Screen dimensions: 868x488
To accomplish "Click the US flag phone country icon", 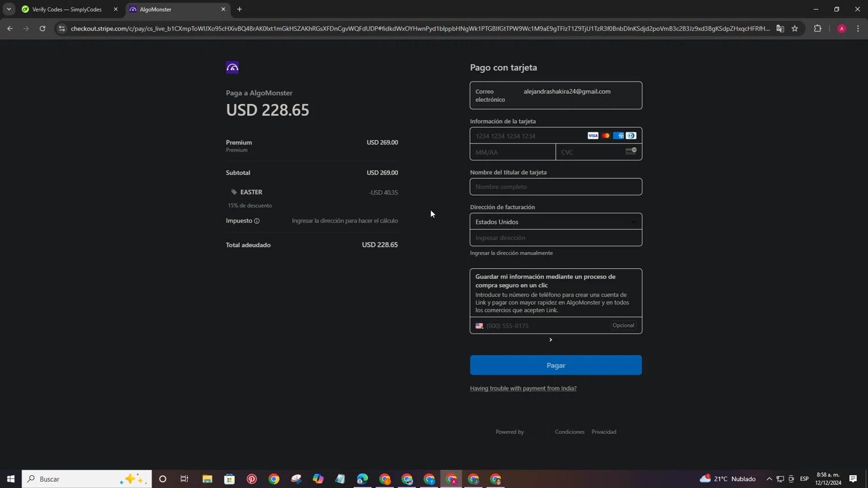I will click(479, 326).
